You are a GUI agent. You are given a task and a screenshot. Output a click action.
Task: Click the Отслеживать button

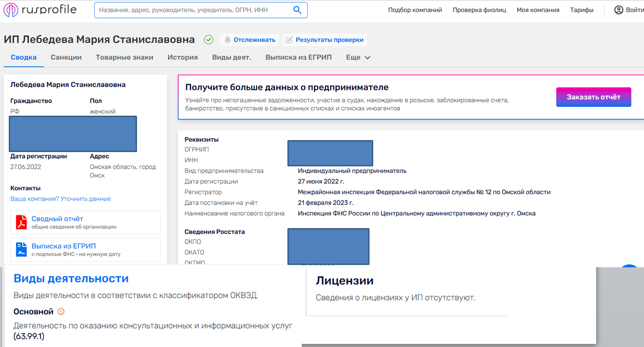pyautogui.click(x=250, y=40)
